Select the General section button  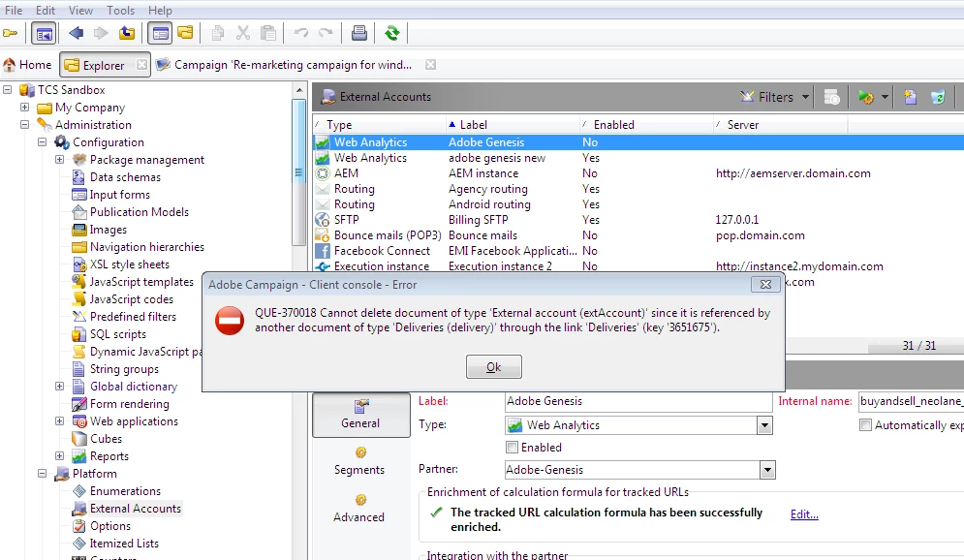tap(360, 415)
